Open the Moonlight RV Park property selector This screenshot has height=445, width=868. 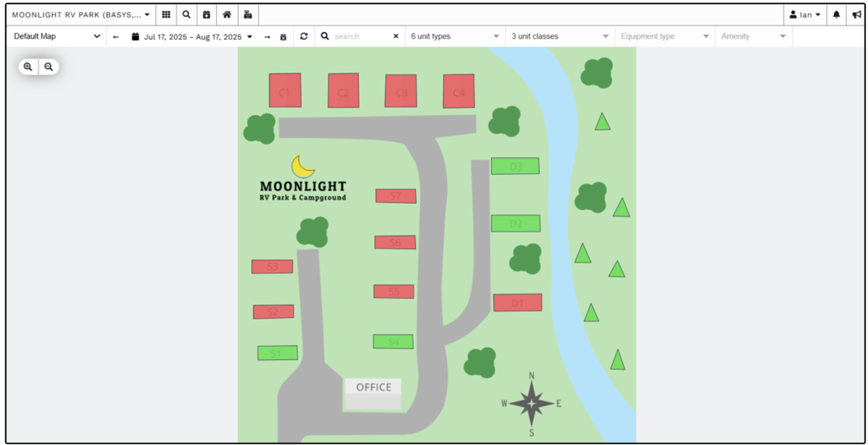79,14
